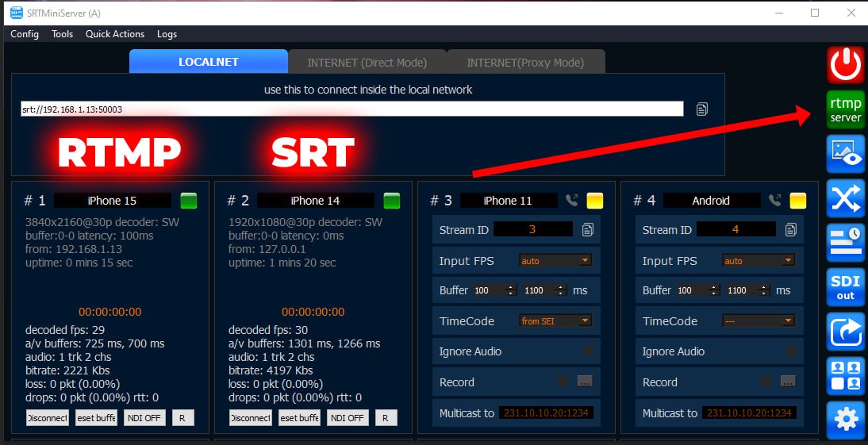Click the Stream ID 4 value field

point(736,229)
